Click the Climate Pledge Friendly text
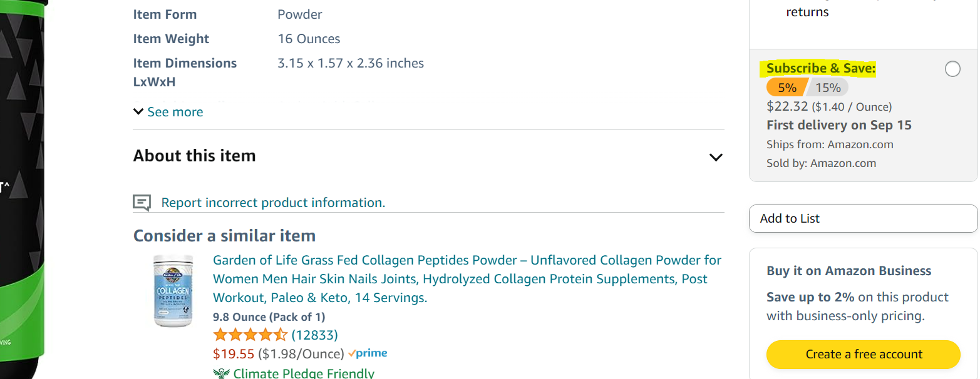This screenshot has width=980, height=379. (304, 374)
